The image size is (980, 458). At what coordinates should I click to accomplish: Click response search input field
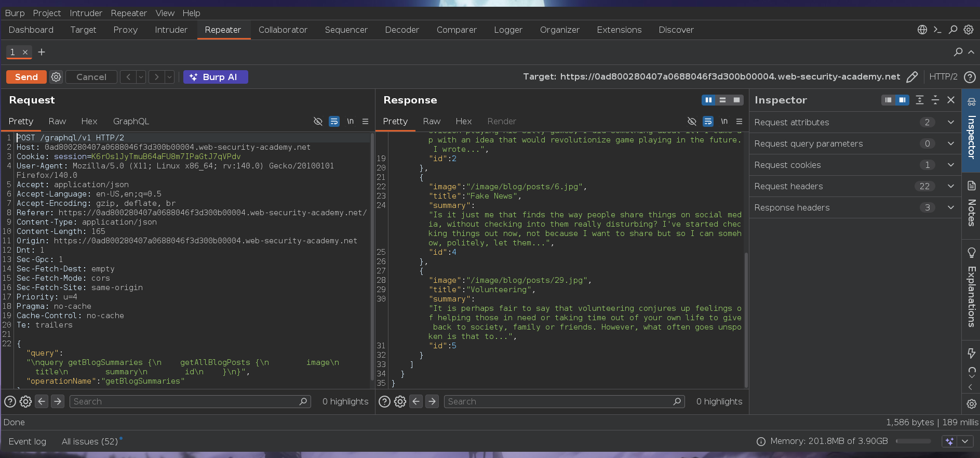pos(565,401)
